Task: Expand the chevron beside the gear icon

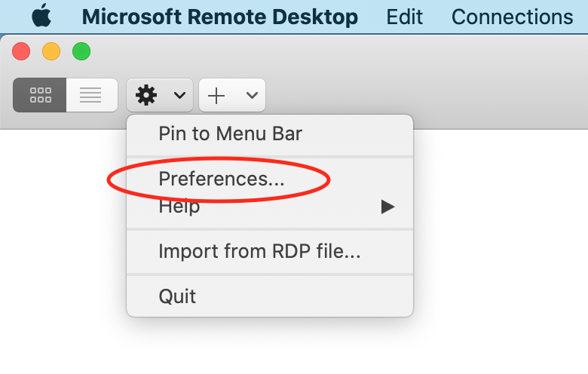Action: [179, 95]
